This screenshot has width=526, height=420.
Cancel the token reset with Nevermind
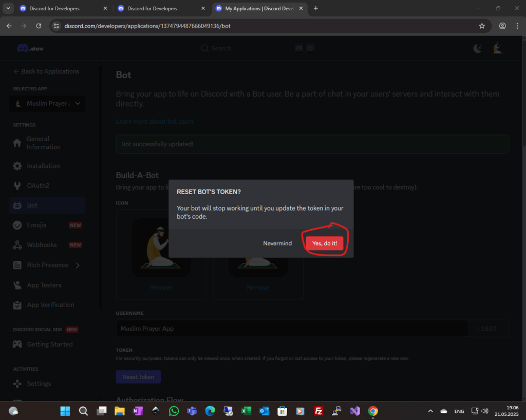(277, 243)
